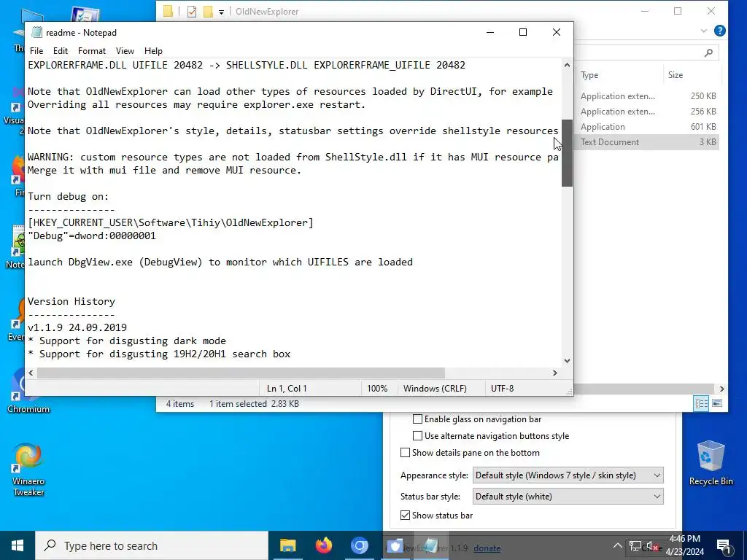The image size is (747, 560).
Task: Click Notepad horizontal scroll left arrow
Action: (x=31, y=373)
